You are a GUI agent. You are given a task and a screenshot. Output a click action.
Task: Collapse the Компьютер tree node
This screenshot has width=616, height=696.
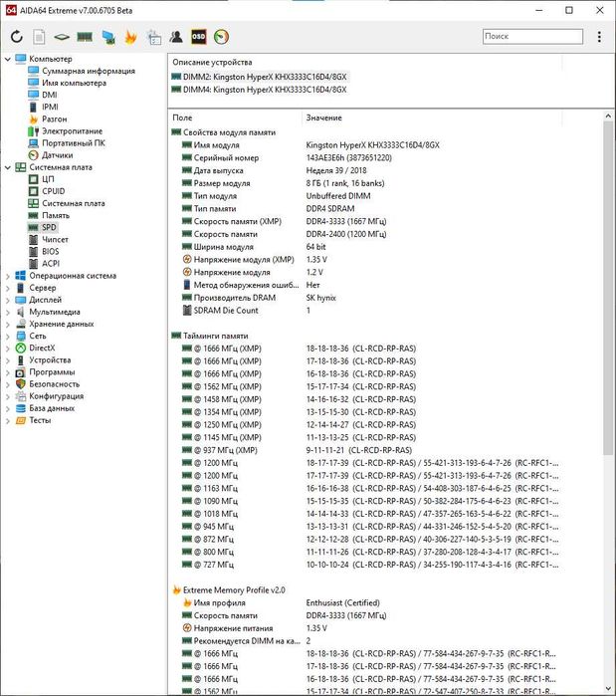[x=8, y=59]
